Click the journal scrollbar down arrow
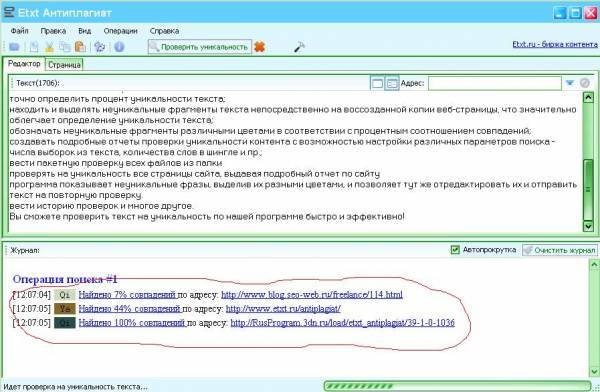This screenshot has height=392, width=600. [594, 371]
